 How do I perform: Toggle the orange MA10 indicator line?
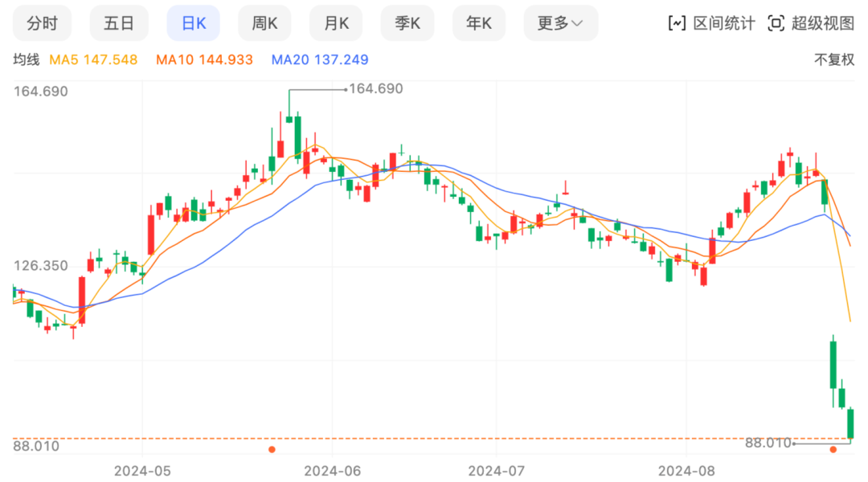click(x=204, y=60)
